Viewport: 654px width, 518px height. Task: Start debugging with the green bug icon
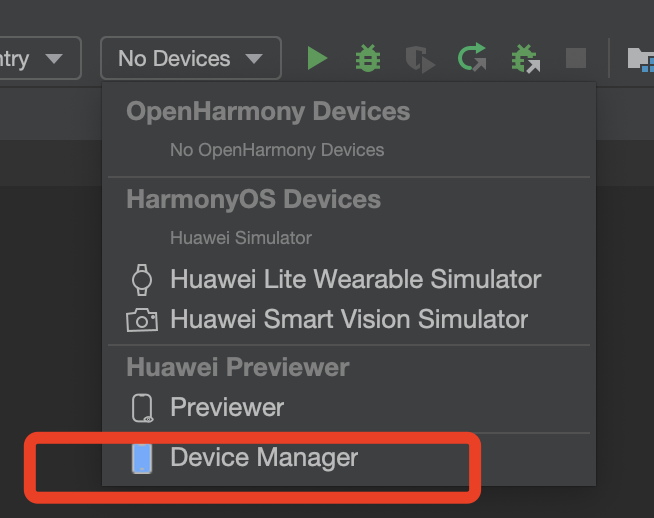point(369,59)
